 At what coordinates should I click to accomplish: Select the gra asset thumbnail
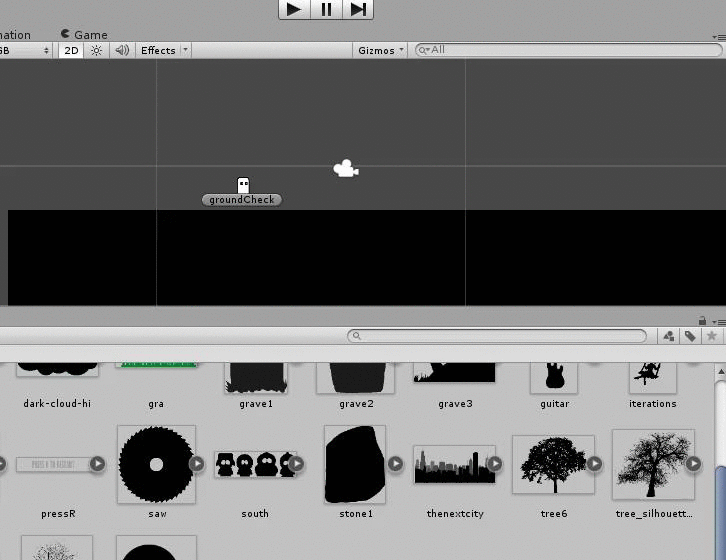[156, 365]
